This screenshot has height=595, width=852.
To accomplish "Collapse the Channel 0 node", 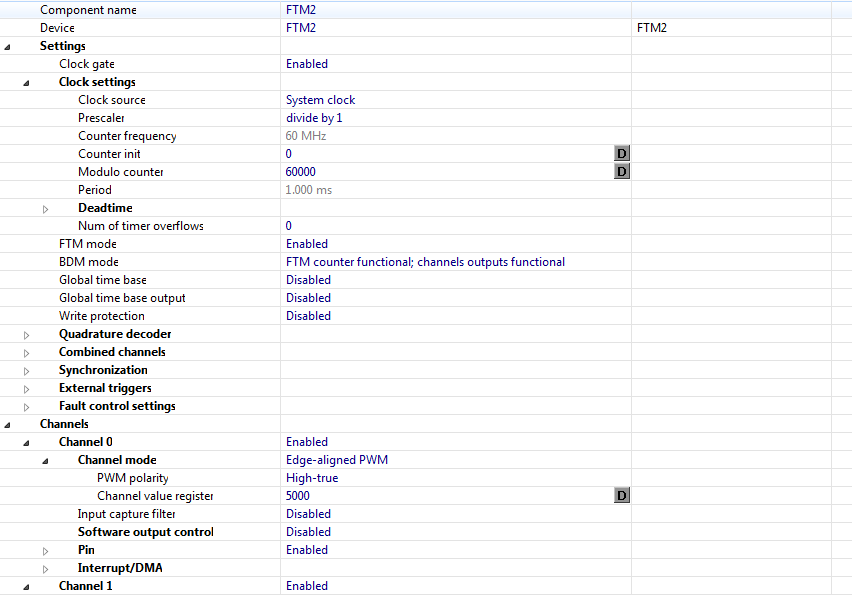I will [27, 443].
